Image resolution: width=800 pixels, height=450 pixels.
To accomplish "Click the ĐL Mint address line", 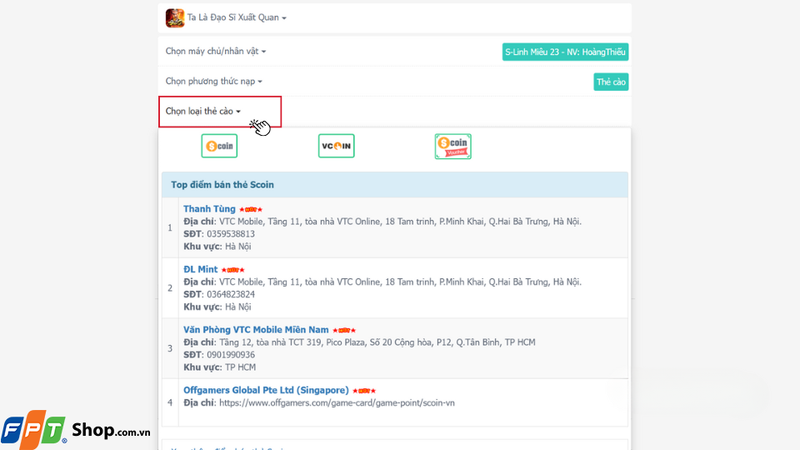I will tap(382, 282).
